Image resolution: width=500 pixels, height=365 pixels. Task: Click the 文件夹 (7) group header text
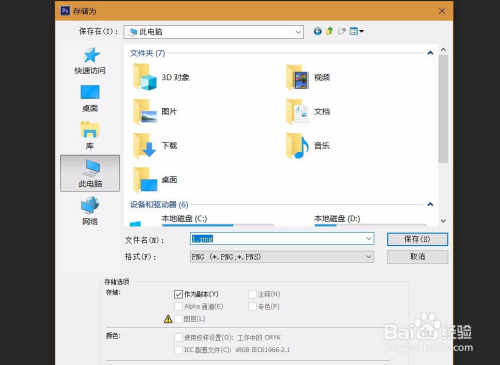coord(147,53)
